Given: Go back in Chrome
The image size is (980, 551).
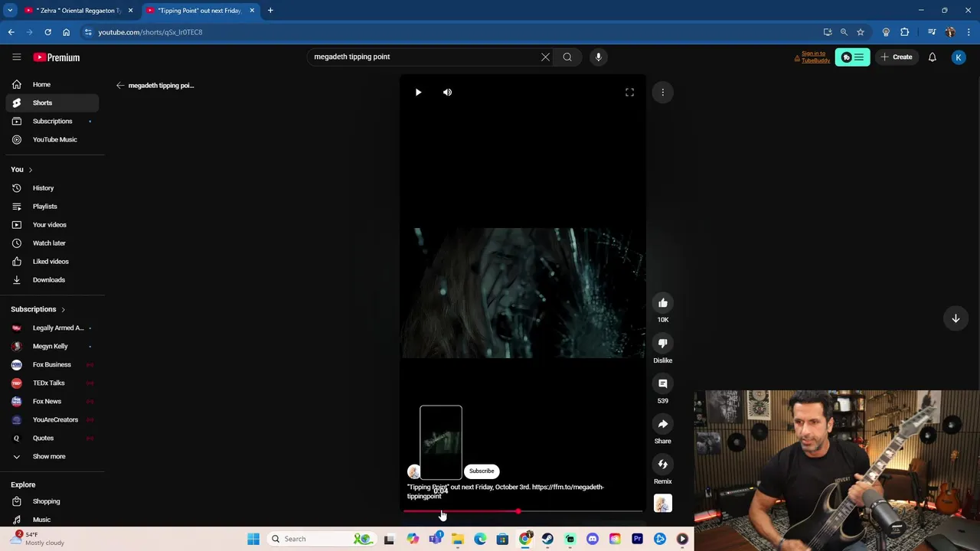Looking at the screenshot, I should 11,32.
